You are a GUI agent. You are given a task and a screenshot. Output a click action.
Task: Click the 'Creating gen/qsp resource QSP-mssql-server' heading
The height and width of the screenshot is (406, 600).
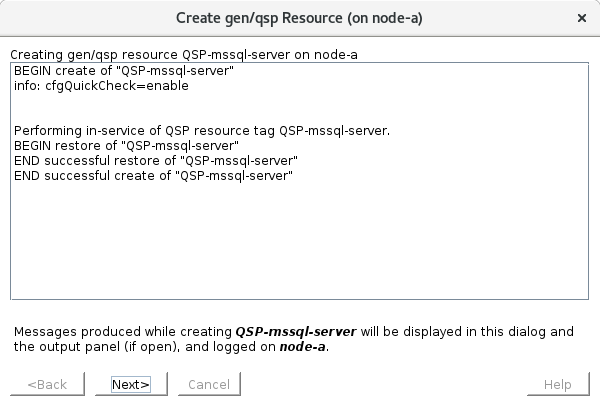coord(184,55)
